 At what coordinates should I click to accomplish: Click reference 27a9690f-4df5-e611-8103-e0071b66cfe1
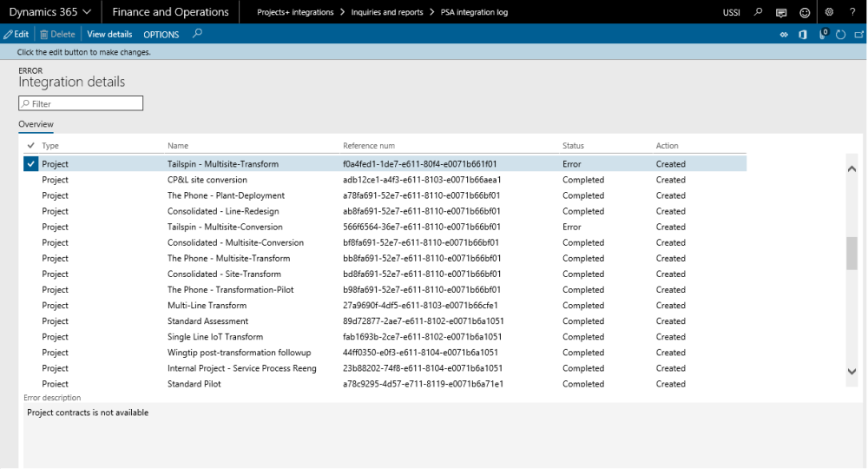point(420,305)
